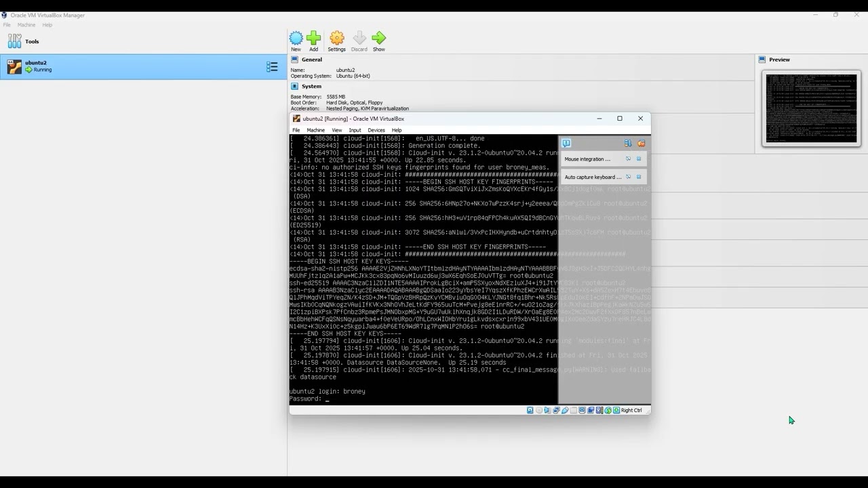Viewport: 868px width, 488px height.
Task: Click the General section header in details
Action: pos(312,60)
